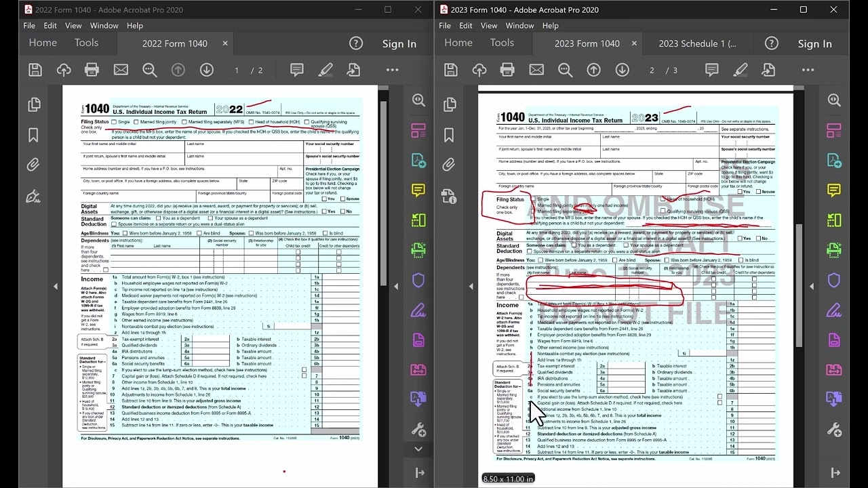The width and height of the screenshot is (868, 488).
Task: Go to next page in 2023 window
Action: pos(622,70)
